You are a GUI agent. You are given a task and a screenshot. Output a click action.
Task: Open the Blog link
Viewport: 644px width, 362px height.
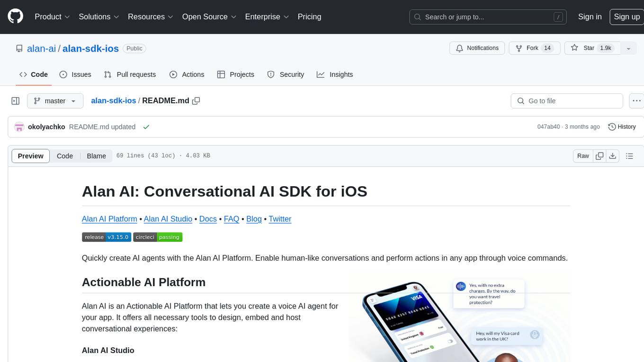(254, 219)
